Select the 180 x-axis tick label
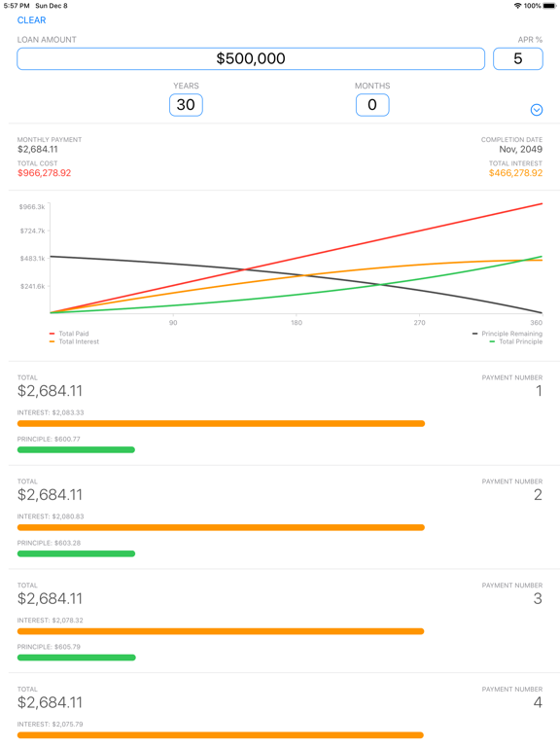The width and height of the screenshot is (560, 747). [297, 323]
